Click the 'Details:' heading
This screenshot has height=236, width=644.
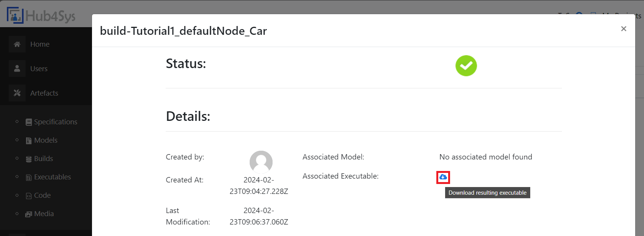point(188,116)
